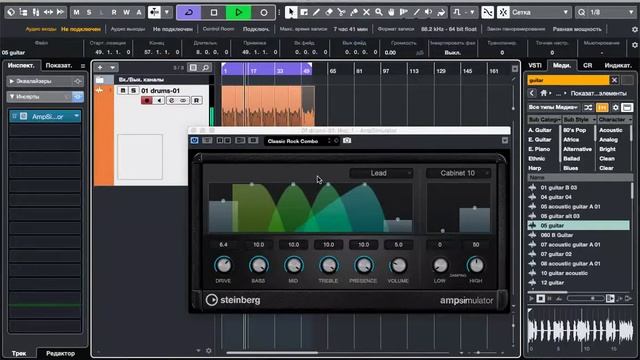Toggle global Solo S button

89,12
